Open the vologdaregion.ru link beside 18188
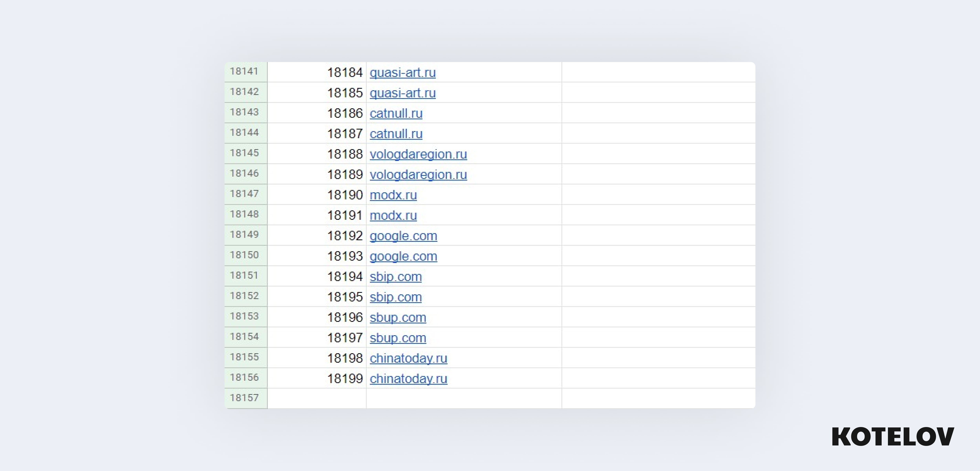 pyautogui.click(x=418, y=154)
